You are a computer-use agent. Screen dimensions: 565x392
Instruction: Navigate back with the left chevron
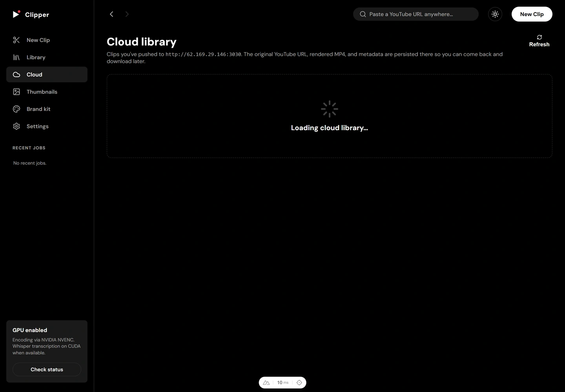(x=111, y=14)
